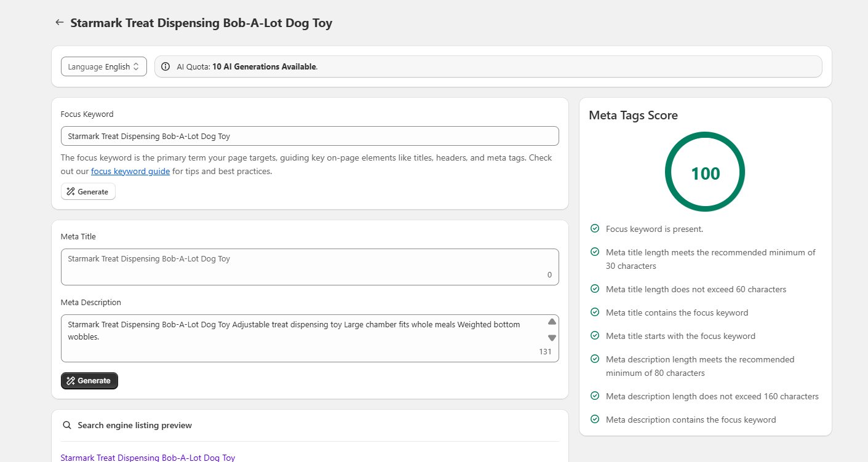
Task: Click check icon for title not exceeding 60 characters
Action: [595, 289]
